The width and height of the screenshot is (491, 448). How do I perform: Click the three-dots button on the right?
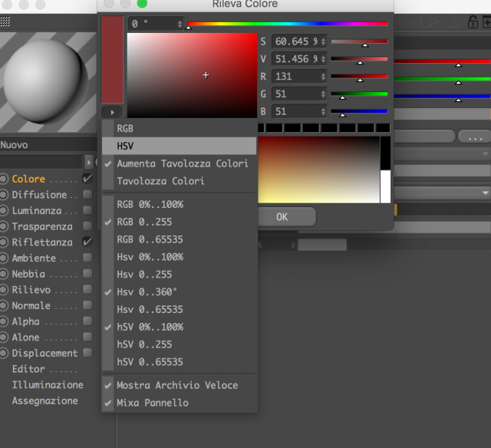(x=475, y=137)
